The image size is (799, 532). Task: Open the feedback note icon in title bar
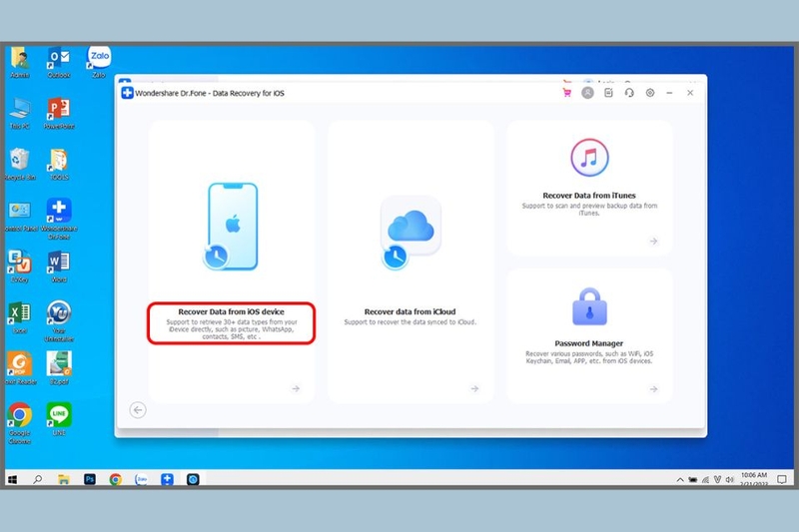pos(608,93)
